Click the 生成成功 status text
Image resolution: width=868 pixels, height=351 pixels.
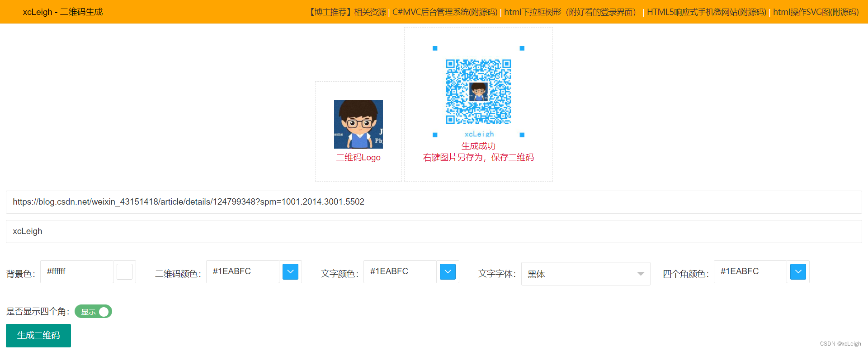click(x=478, y=146)
